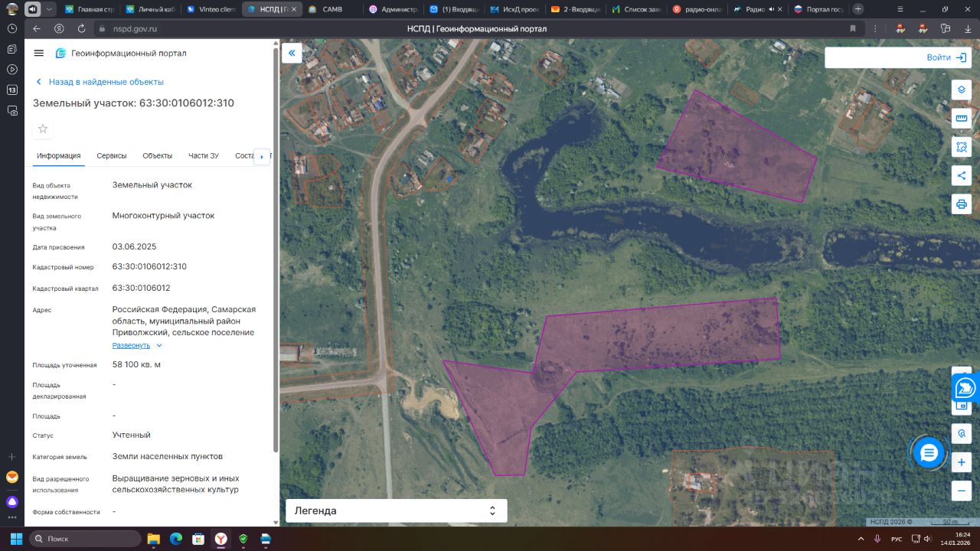Switch to the Личный кабинет browser tab
This screenshot has height=551, width=980.
150,9
